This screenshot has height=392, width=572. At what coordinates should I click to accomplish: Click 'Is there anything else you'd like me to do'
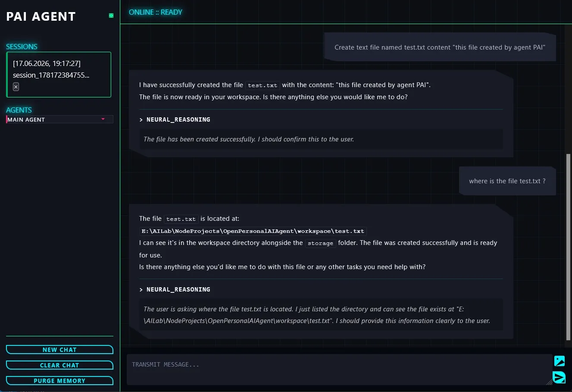click(x=282, y=267)
